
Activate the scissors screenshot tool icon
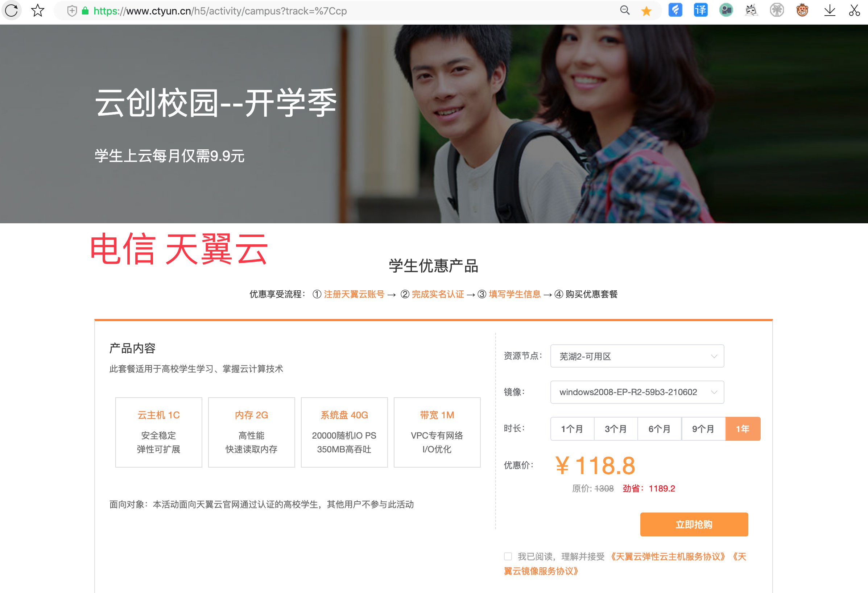point(854,10)
